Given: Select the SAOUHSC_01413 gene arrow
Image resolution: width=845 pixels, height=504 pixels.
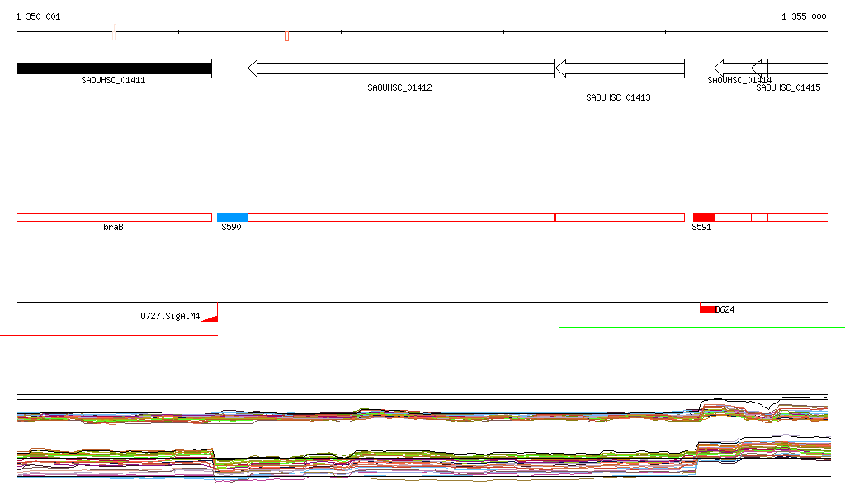Looking at the screenshot, I should coord(620,68).
